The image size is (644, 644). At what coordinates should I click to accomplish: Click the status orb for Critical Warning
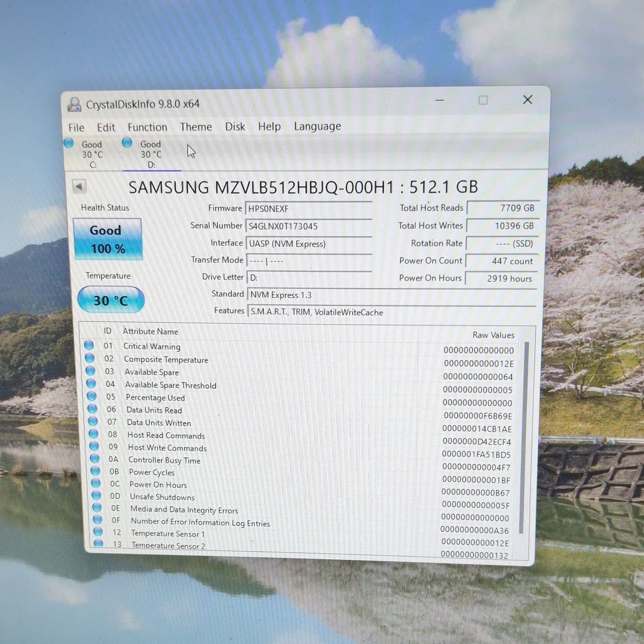click(89, 345)
